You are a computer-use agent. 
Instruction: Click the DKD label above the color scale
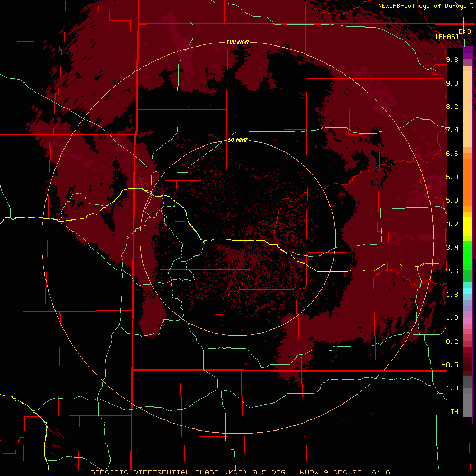coord(465,32)
